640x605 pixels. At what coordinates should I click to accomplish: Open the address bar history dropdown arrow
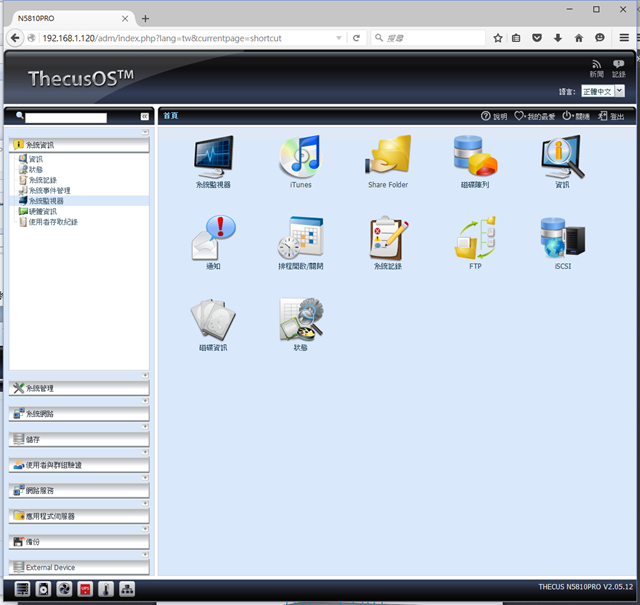click(339, 38)
